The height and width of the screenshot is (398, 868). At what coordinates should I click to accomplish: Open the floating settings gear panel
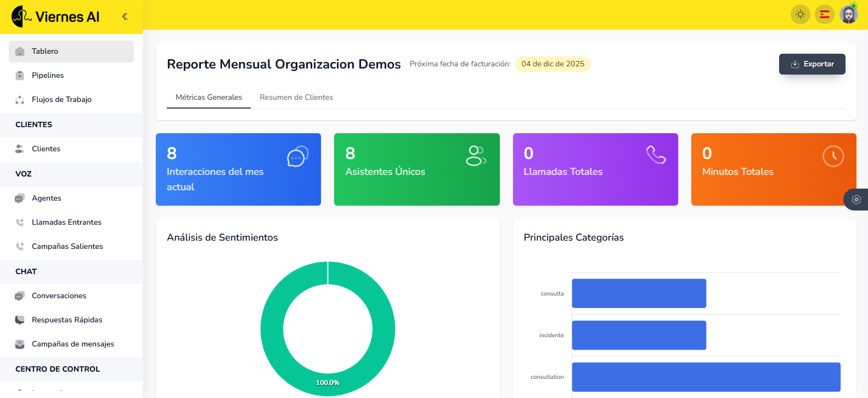[856, 200]
